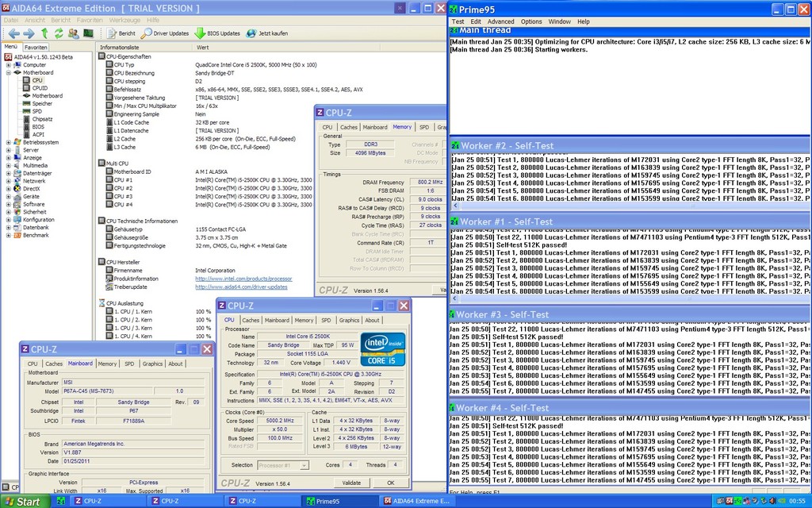This screenshot has height=508, width=812.
Task: Open the Ansicht menu in AIDA64
Action: (35, 20)
